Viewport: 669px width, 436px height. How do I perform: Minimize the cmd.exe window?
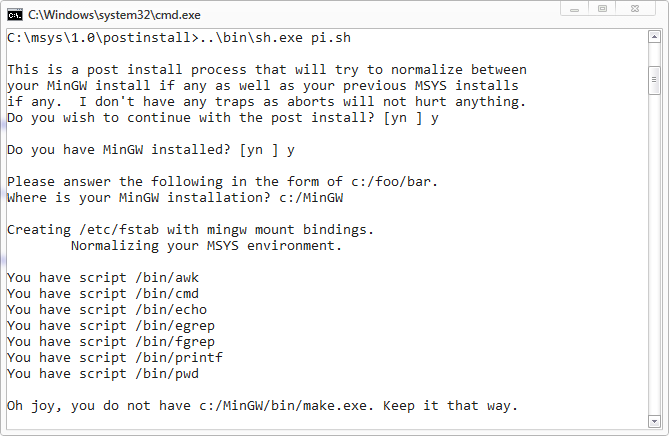tap(575, 9)
